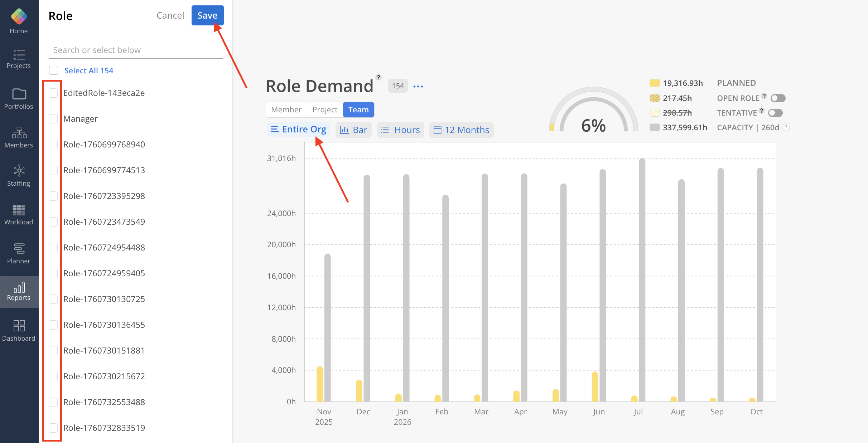The height and width of the screenshot is (443, 868).
Task: Open the Portfolios folder icon
Action: coord(19,94)
